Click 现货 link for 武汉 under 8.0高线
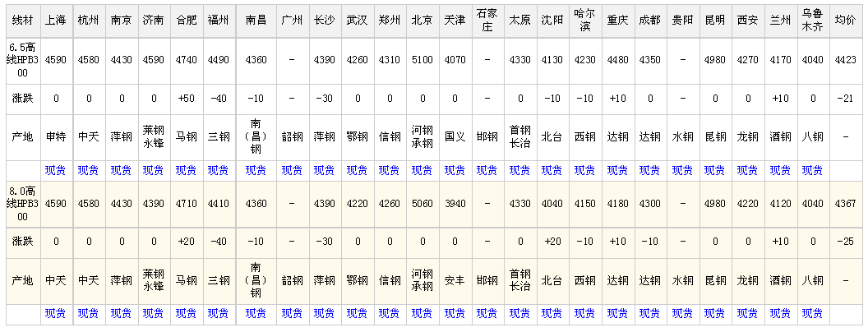The height and width of the screenshot is (332, 868). (x=357, y=313)
